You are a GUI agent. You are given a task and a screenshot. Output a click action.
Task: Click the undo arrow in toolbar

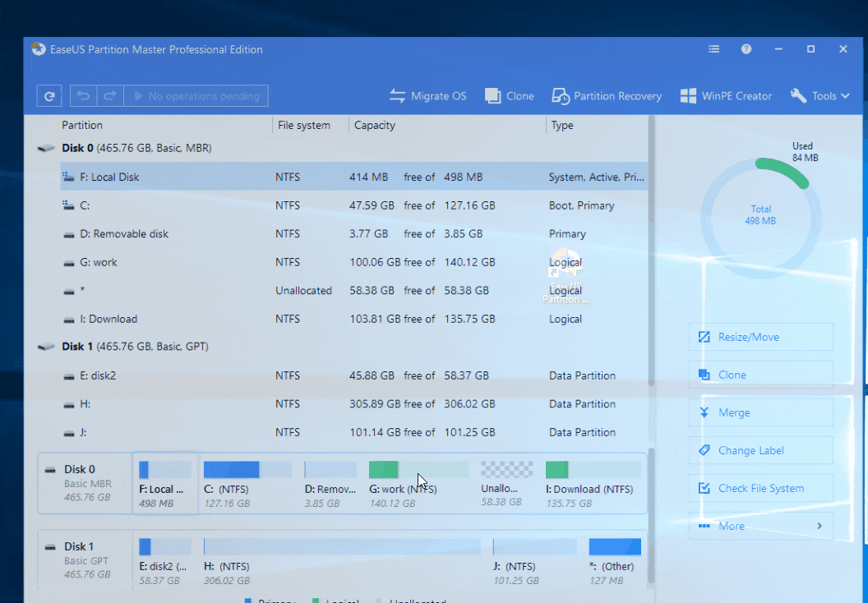pyautogui.click(x=83, y=96)
